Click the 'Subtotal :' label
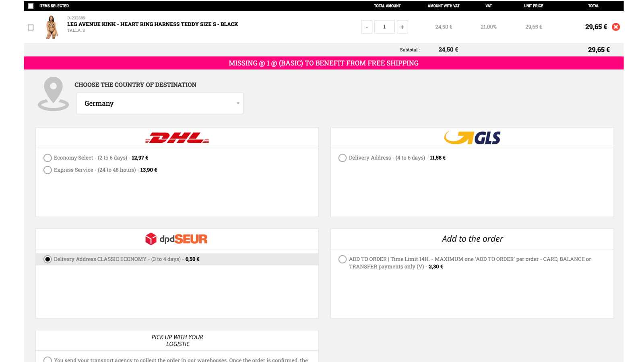Image resolution: width=644 pixels, height=362 pixels. point(410,50)
